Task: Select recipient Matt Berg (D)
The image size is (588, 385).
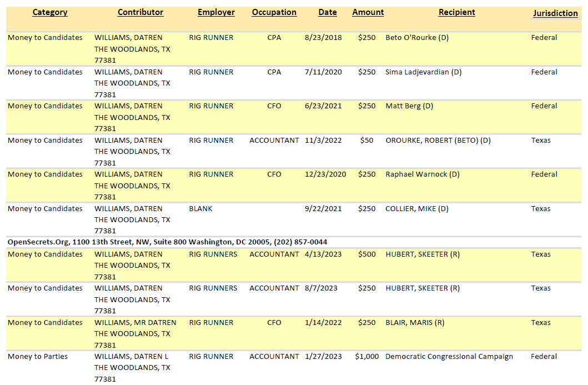Action: click(x=409, y=106)
